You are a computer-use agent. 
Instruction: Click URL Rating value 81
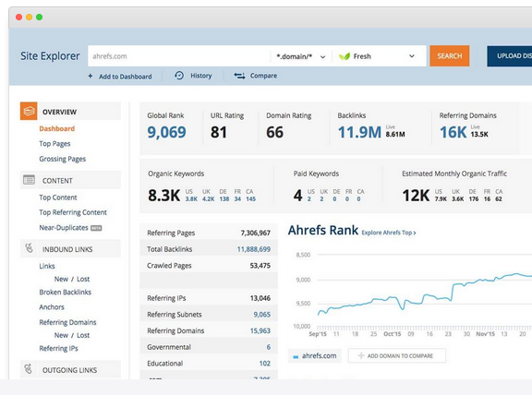pos(219,132)
